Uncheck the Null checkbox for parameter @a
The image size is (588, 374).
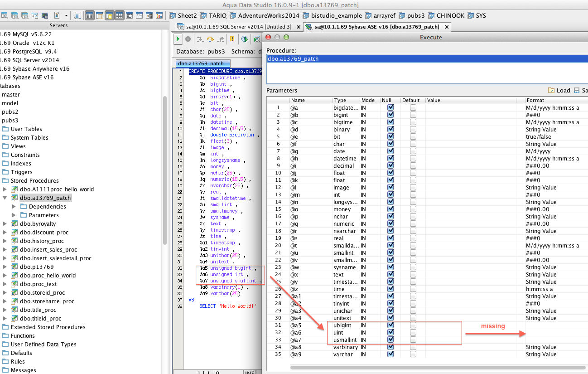[390, 107]
